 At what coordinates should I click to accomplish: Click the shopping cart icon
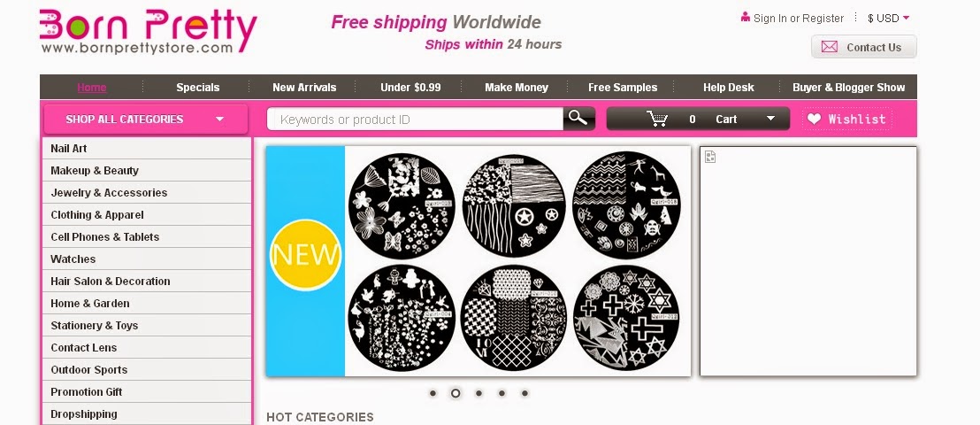pos(657,119)
